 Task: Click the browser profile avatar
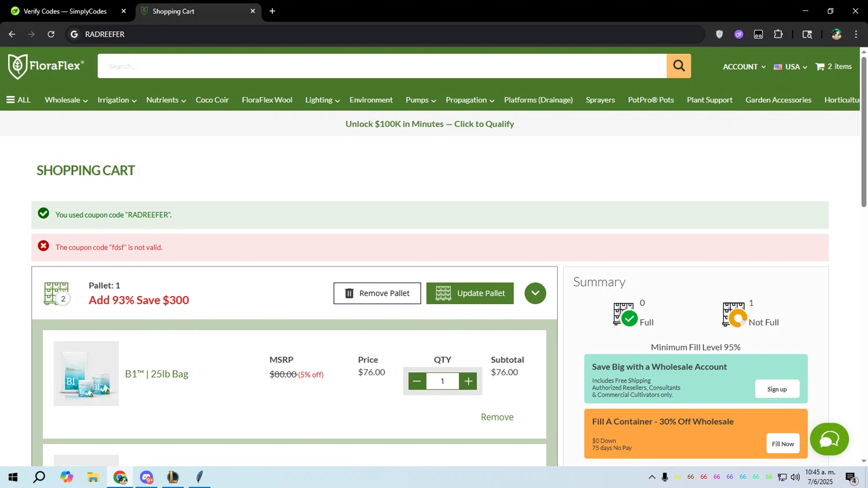pos(836,34)
